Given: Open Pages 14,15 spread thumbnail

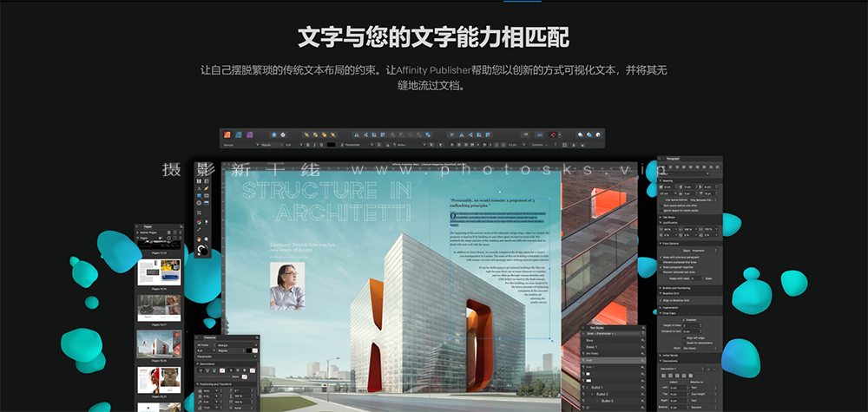Looking at the screenshot, I should click(x=160, y=272).
